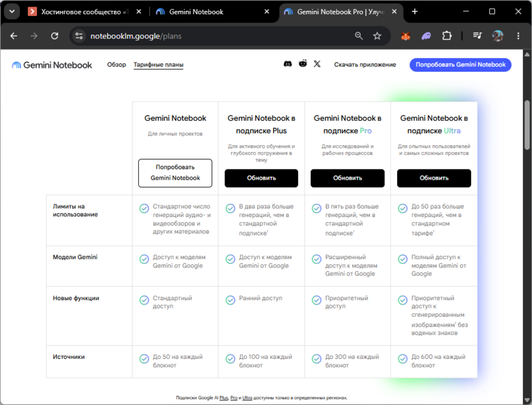Click the До 100 на каждый блокнот text

265,361
